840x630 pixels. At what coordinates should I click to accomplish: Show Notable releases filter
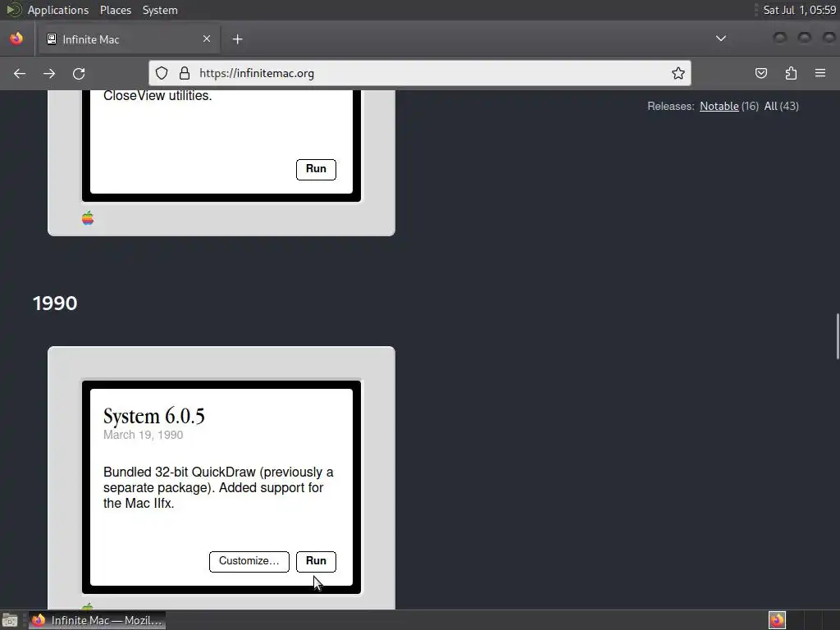click(x=719, y=106)
